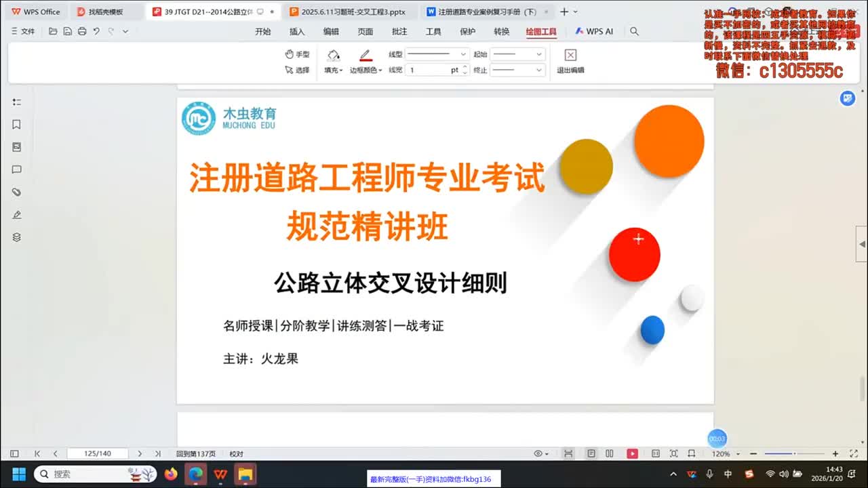Open the bookmark sidebar icon
The width and height of the screenshot is (868, 488).
pyautogui.click(x=17, y=124)
